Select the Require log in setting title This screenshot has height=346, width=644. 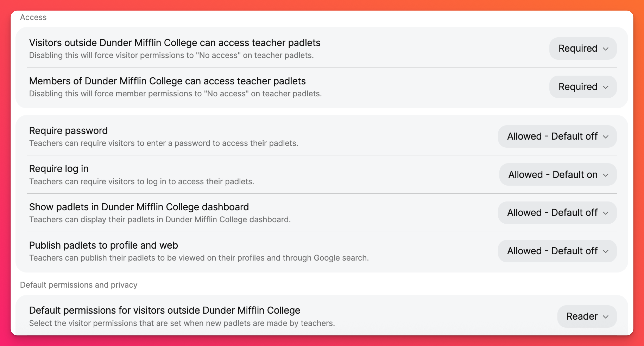point(59,169)
